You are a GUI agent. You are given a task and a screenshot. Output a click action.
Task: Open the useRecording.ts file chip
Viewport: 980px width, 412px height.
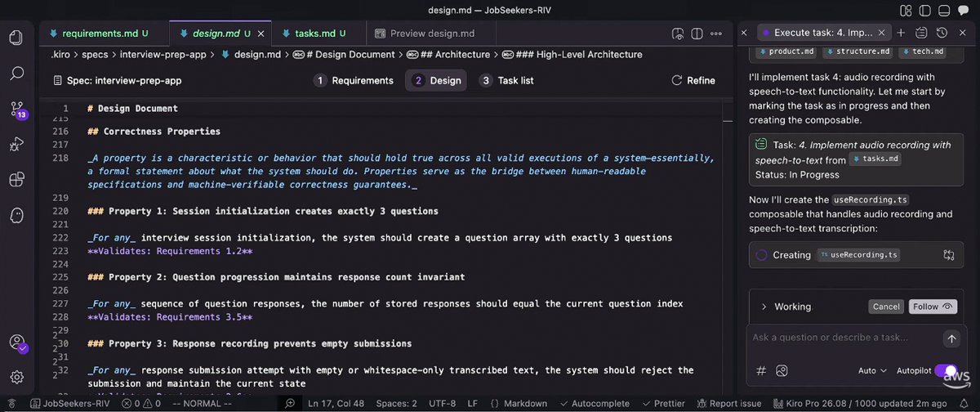[x=860, y=255]
